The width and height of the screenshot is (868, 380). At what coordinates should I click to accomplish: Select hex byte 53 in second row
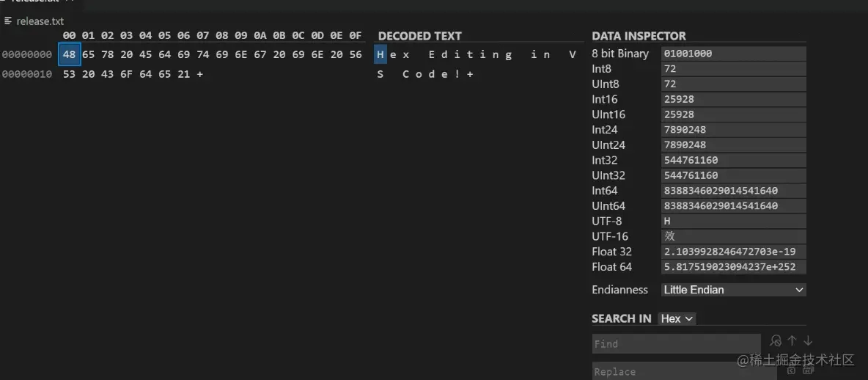(x=69, y=74)
